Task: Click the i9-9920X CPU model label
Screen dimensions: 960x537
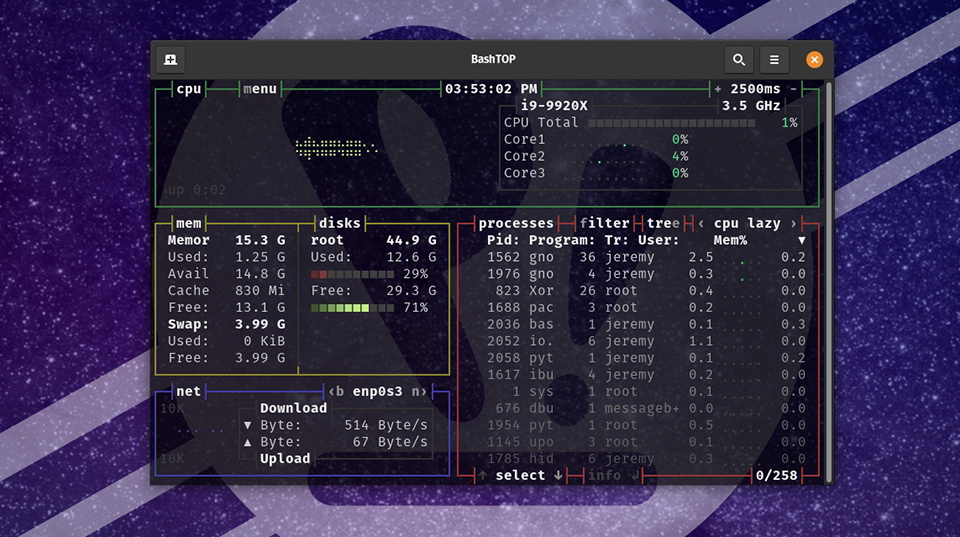Action: click(x=554, y=106)
